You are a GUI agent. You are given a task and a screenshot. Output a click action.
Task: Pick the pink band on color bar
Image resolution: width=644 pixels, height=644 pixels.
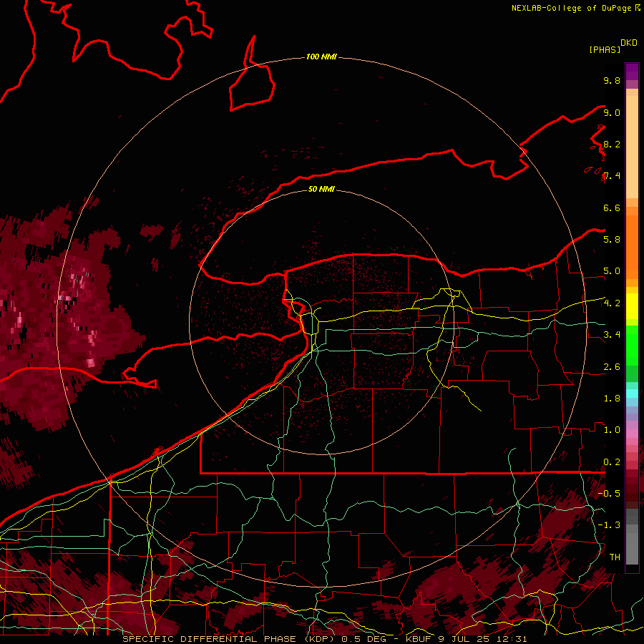click(x=632, y=434)
